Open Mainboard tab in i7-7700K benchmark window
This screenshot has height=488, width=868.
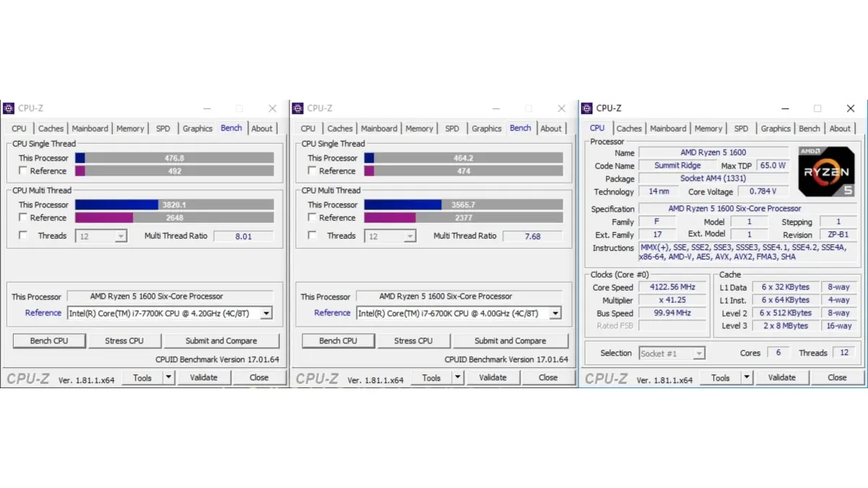pos(90,129)
